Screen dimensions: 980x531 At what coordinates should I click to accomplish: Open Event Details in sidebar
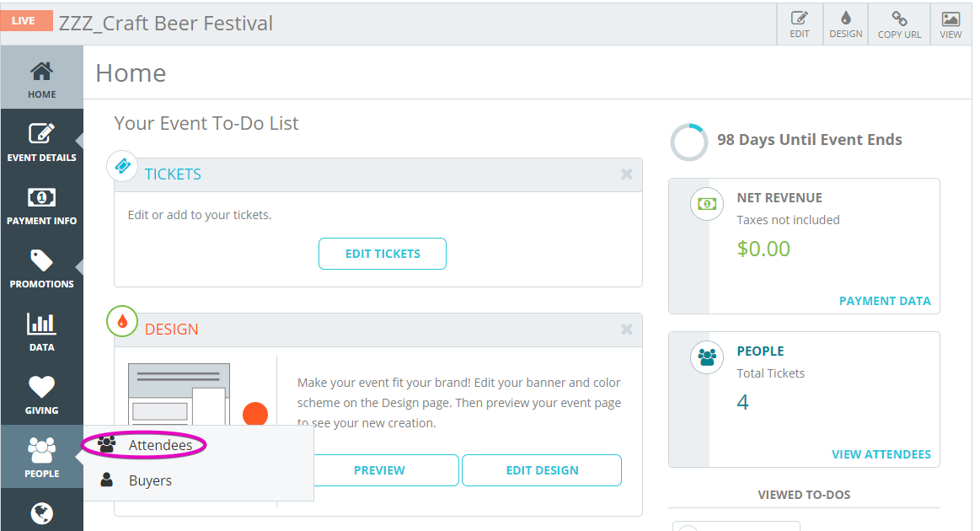point(42,142)
